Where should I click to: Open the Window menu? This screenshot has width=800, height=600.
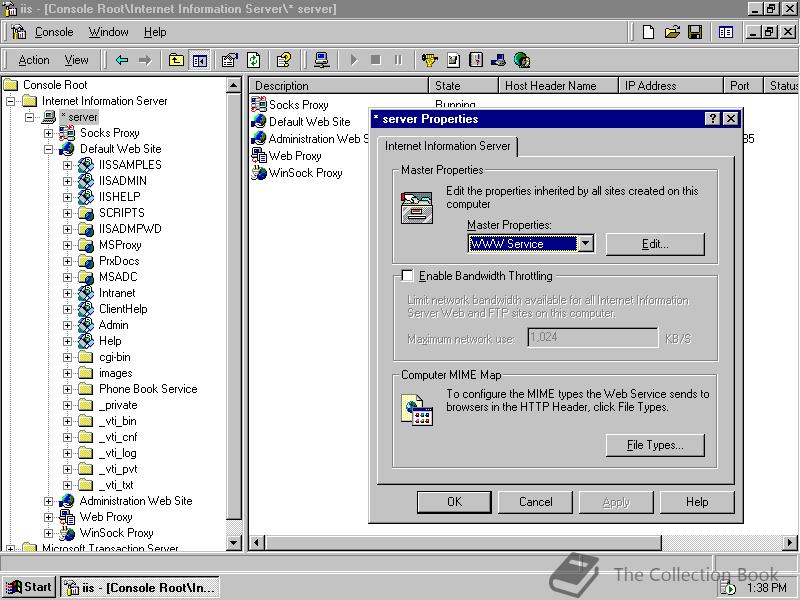pyautogui.click(x=108, y=32)
